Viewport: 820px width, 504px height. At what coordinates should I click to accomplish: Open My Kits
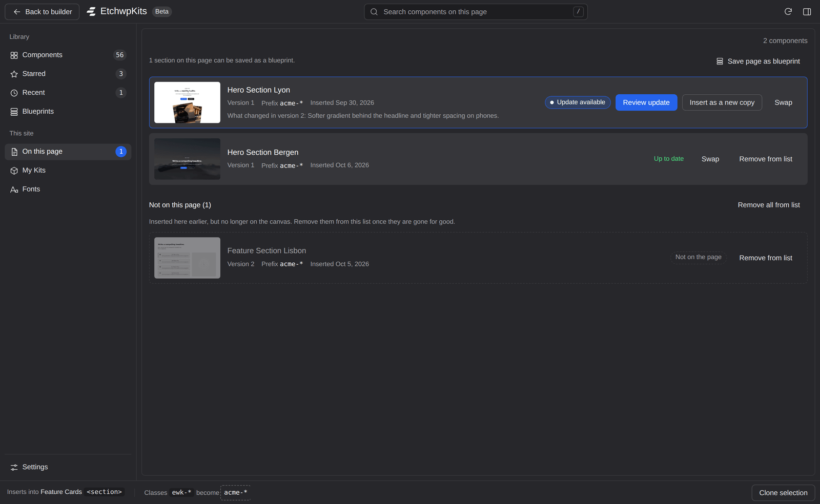click(68, 171)
